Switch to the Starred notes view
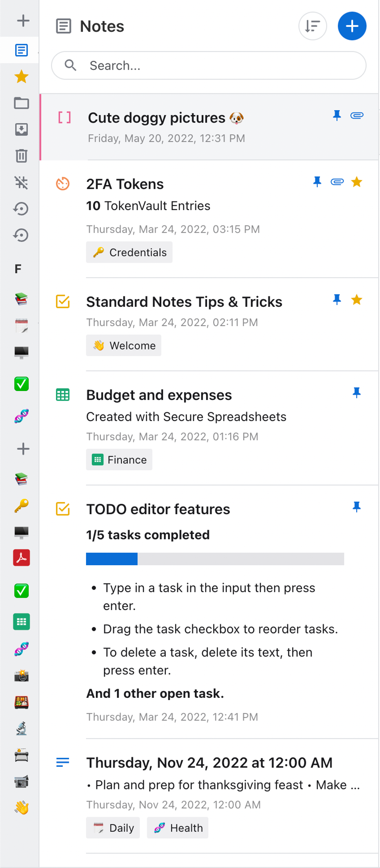Viewport: 380px width, 868px height. (x=21, y=76)
